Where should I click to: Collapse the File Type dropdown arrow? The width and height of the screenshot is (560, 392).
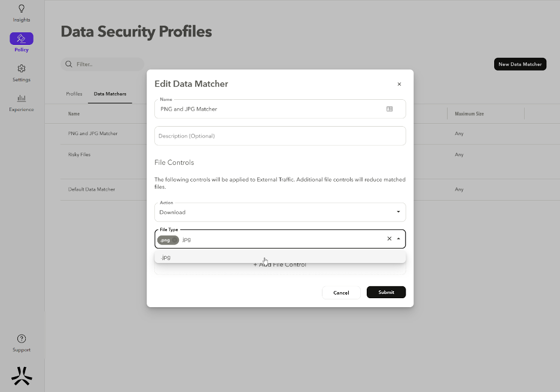click(x=398, y=238)
